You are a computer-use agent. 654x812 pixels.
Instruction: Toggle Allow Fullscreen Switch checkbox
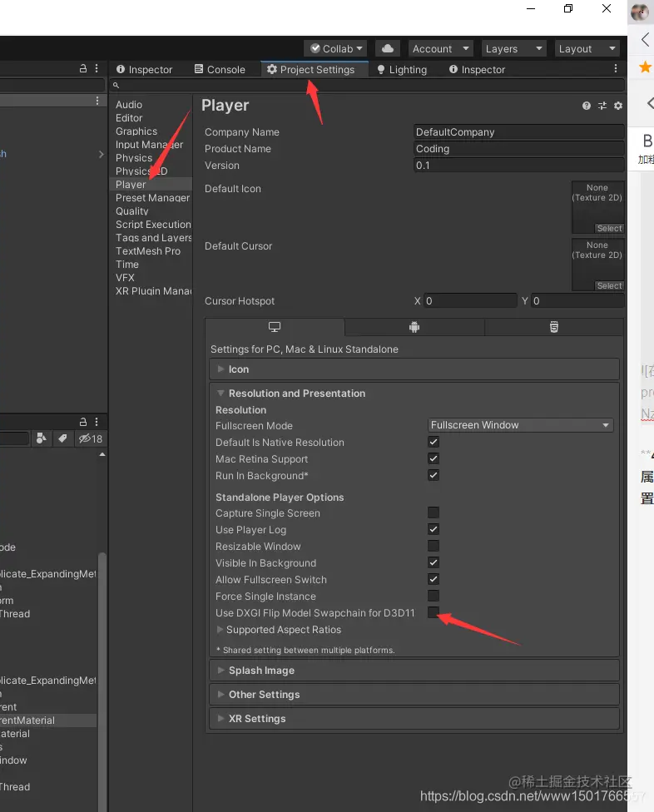point(434,579)
